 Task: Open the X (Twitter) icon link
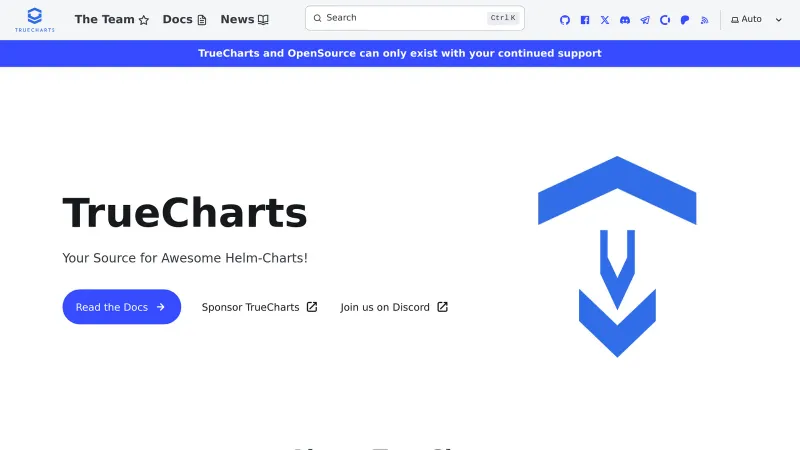tap(605, 20)
